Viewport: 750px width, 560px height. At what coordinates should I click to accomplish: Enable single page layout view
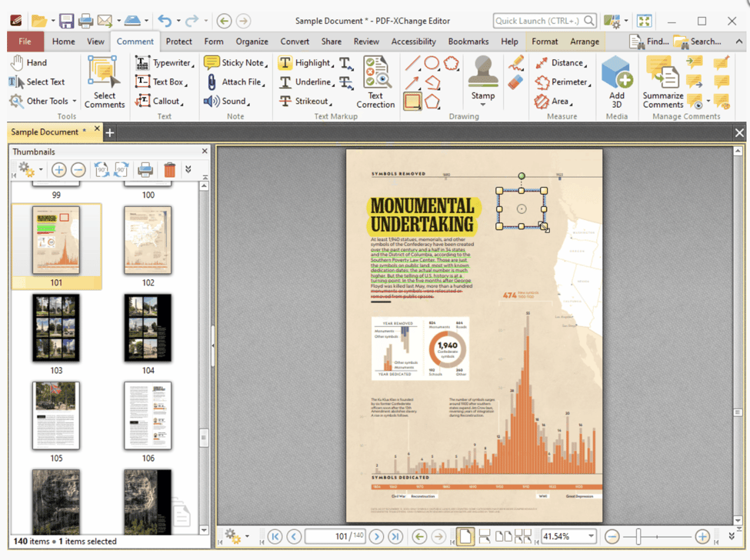(x=465, y=536)
